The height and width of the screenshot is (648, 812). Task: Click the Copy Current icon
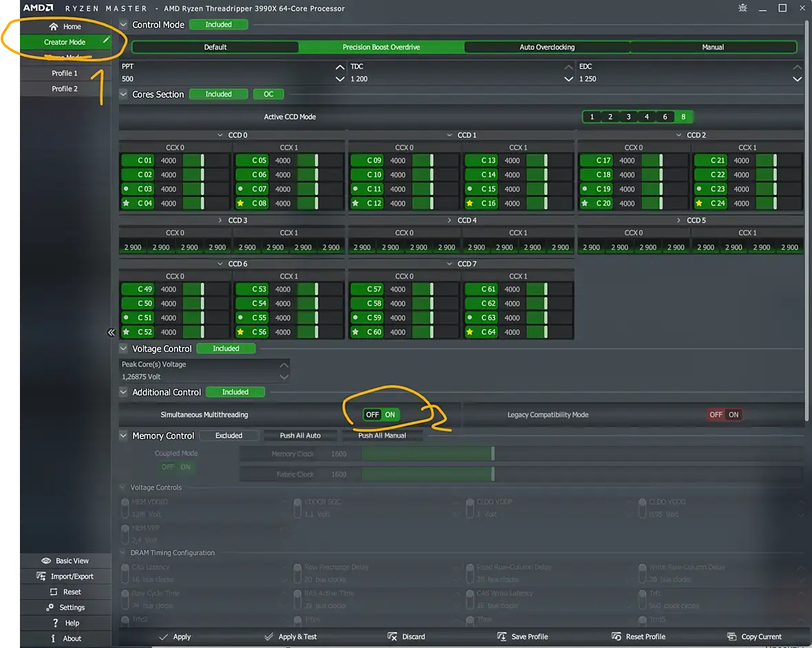[x=731, y=636]
